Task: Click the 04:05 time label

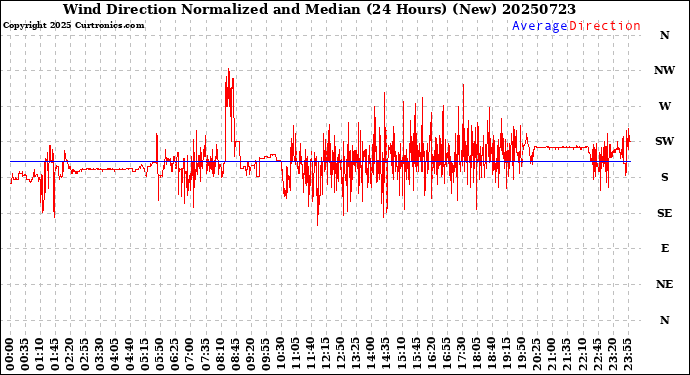Action: point(115,354)
